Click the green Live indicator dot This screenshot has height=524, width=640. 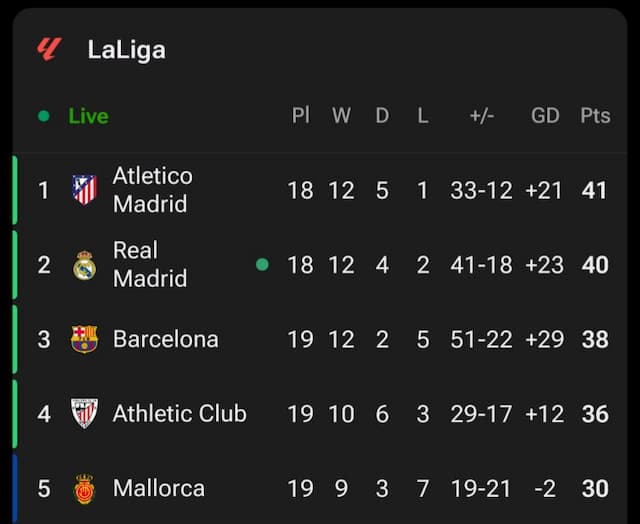[44, 116]
